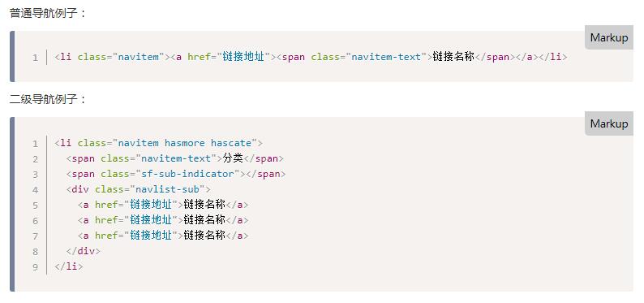Click "navitem hasmore hascate" class value
Image resolution: width=644 pixels, height=303 pixels.
185,143
